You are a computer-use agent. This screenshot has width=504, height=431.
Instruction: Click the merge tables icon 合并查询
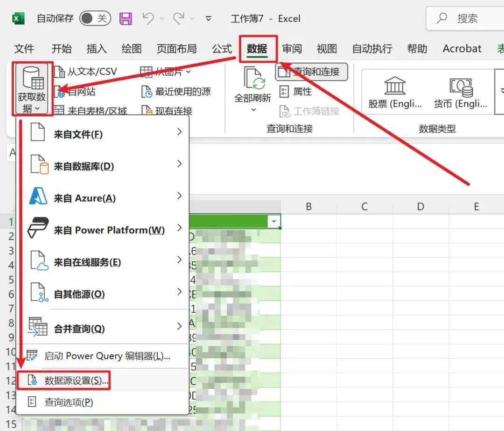point(38,326)
